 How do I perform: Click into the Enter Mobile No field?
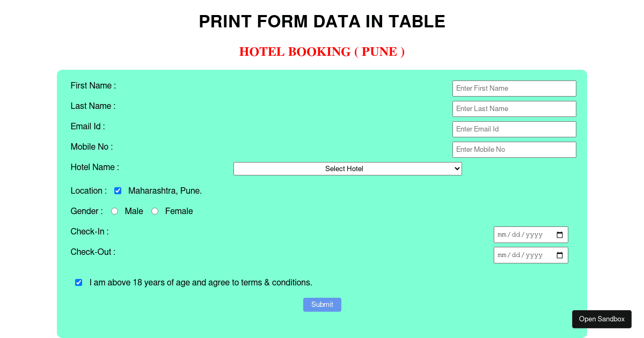tap(514, 150)
